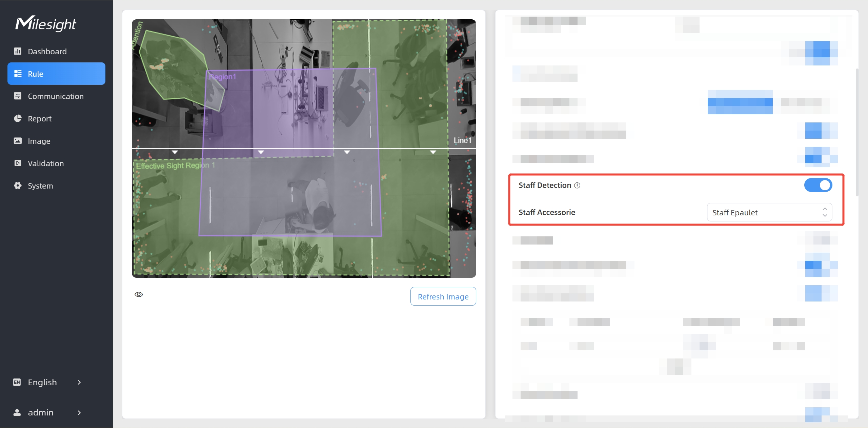This screenshot has height=428, width=868.
Task: Open the Staff Accessorie dropdown
Action: tap(769, 212)
